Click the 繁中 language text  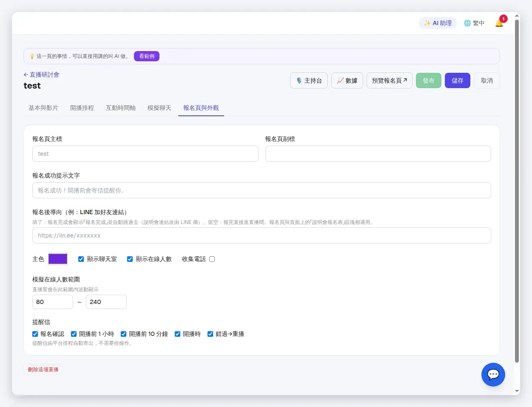479,23
